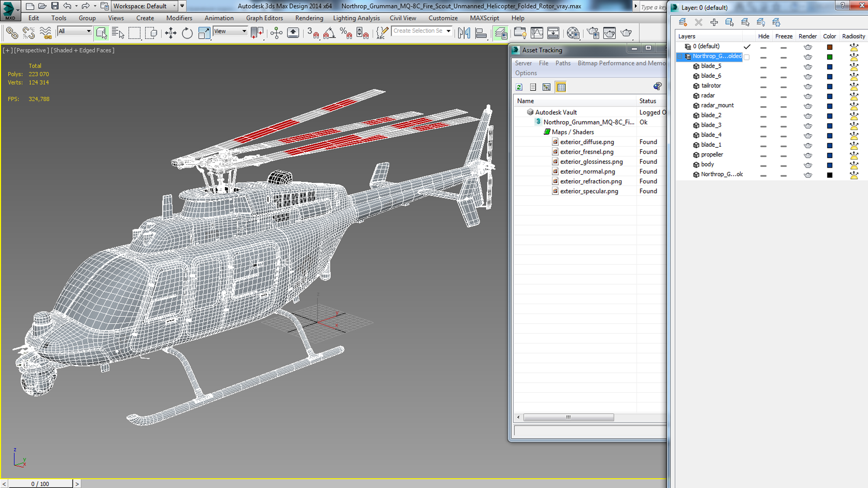Click the Align tool icon
Viewport: 868px width, 488px height.
(481, 33)
